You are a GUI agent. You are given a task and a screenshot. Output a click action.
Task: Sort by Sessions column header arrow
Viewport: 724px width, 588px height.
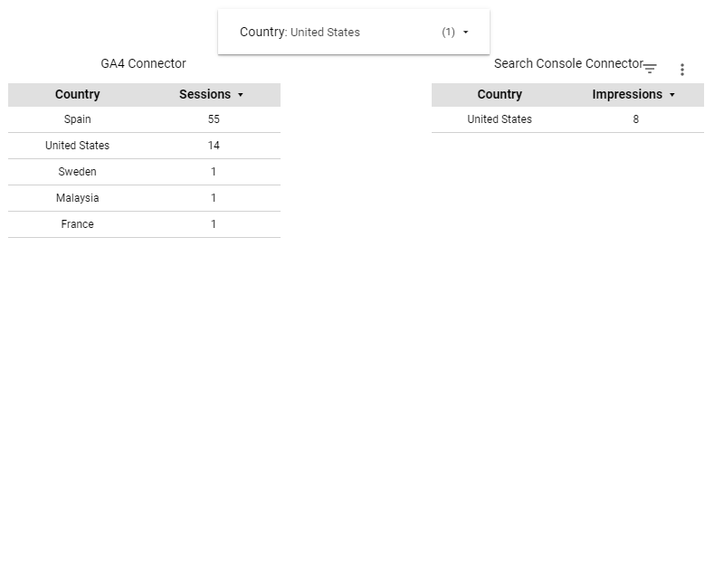point(240,95)
